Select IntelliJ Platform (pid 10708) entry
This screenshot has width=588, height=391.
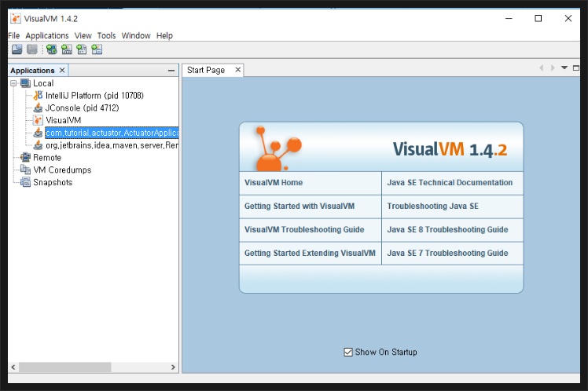tap(94, 96)
